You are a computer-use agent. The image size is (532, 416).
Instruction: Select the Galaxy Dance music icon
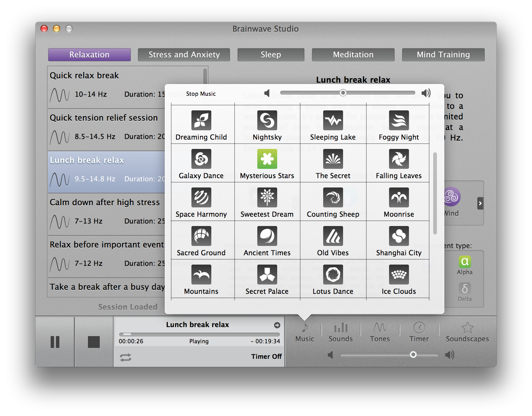coord(201,159)
